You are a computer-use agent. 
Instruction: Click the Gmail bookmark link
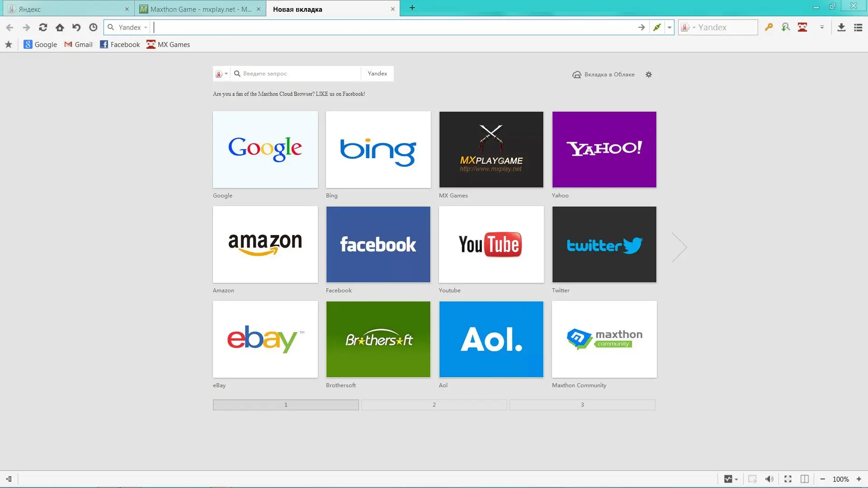[79, 44]
